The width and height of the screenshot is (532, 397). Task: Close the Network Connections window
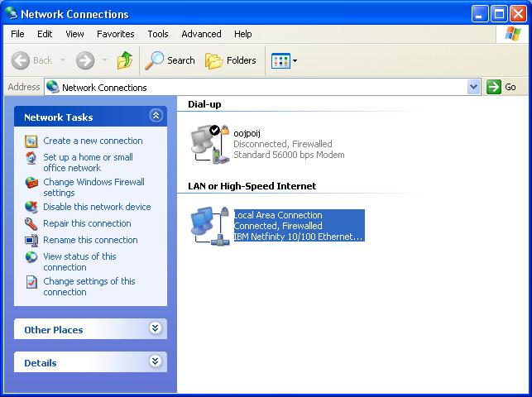tap(519, 14)
